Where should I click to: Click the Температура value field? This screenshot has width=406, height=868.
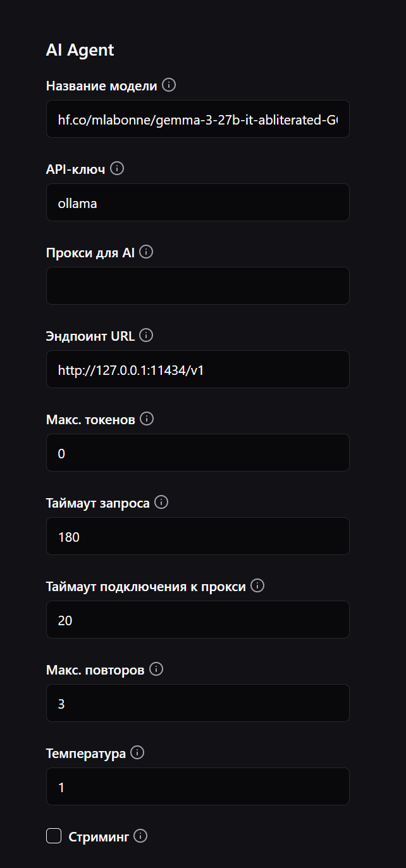[197, 786]
